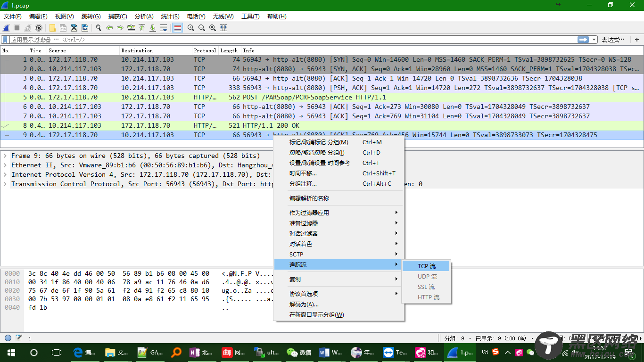The height and width of the screenshot is (362, 644).
Task: Open the filter history dropdown arrow
Action: (x=594, y=40)
